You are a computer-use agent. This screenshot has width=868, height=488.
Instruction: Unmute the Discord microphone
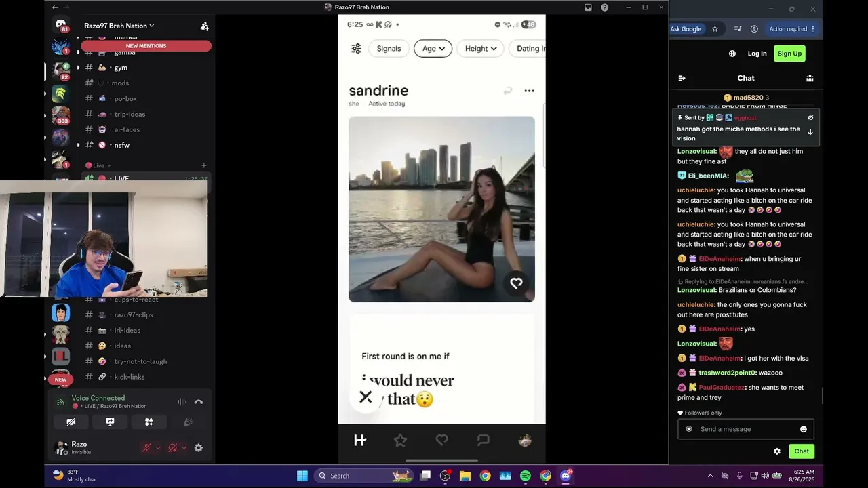pos(146,448)
